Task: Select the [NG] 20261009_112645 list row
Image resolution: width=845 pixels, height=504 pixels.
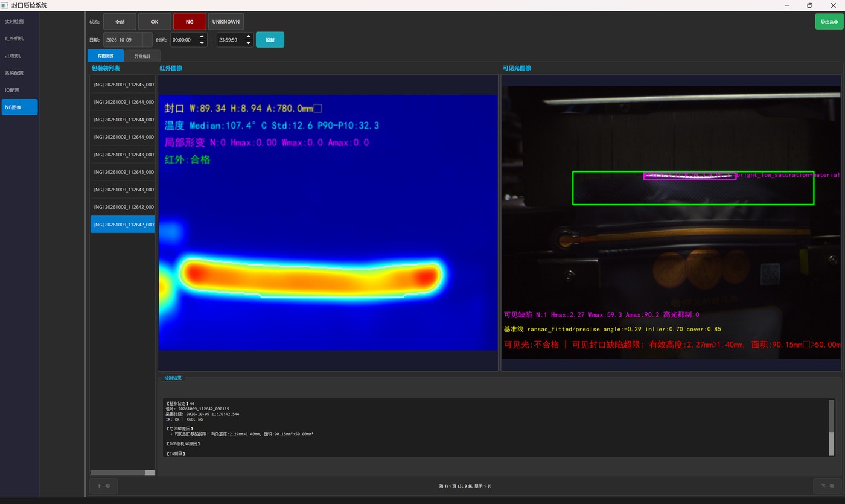Action: 123,85
